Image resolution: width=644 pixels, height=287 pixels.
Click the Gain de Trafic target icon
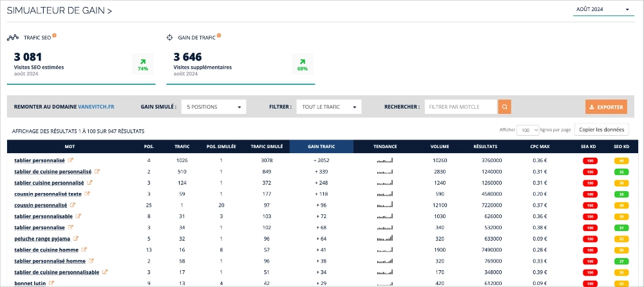click(x=169, y=37)
